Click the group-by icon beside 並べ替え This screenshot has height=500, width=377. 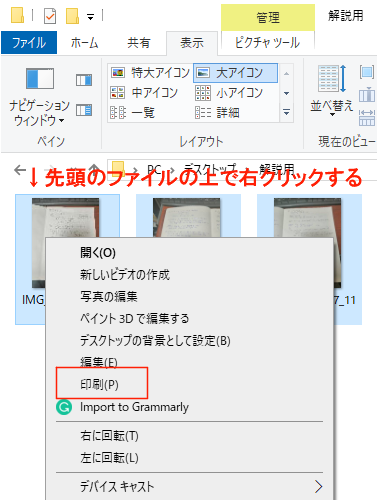coord(367,72)
